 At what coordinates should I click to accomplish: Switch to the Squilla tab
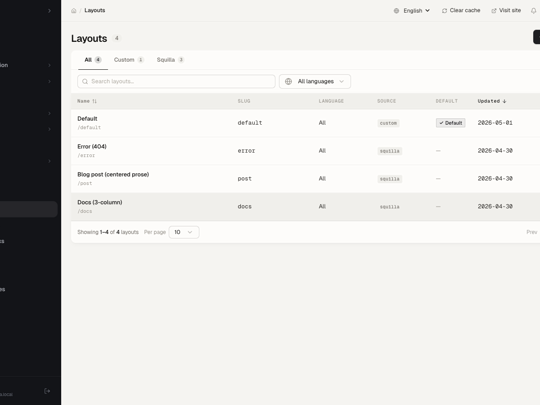170,60
